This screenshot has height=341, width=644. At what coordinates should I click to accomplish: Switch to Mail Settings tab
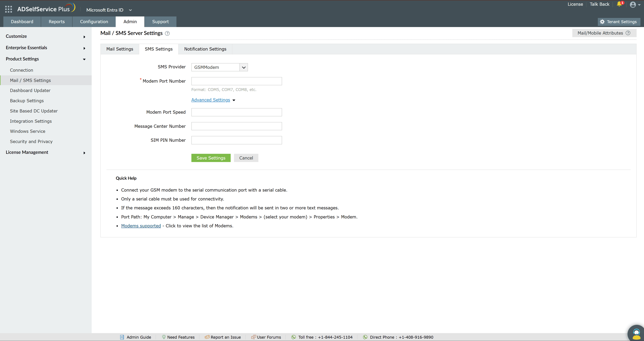click(120, 49)
